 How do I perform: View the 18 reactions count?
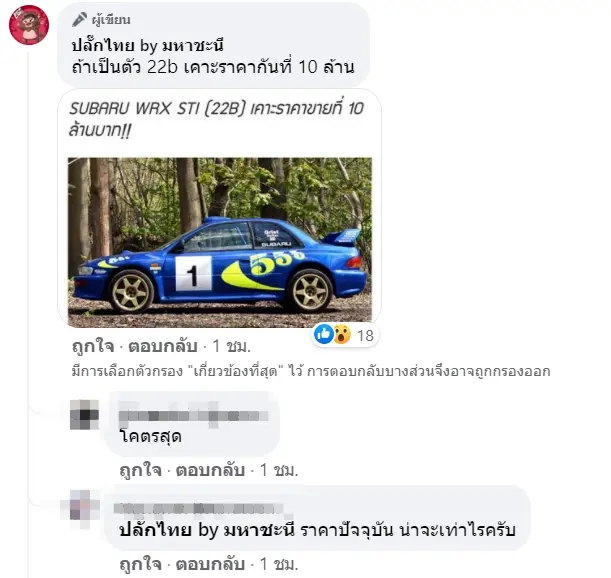(365, 335)
